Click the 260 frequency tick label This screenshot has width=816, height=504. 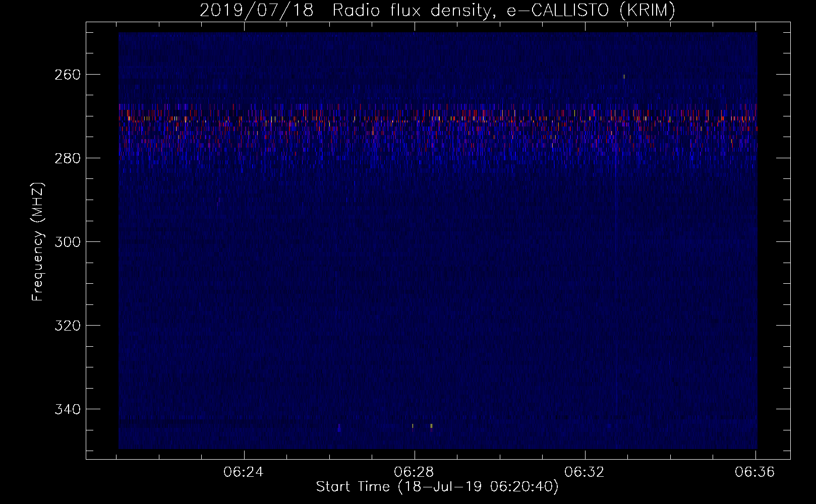click(x=67, y=75)
